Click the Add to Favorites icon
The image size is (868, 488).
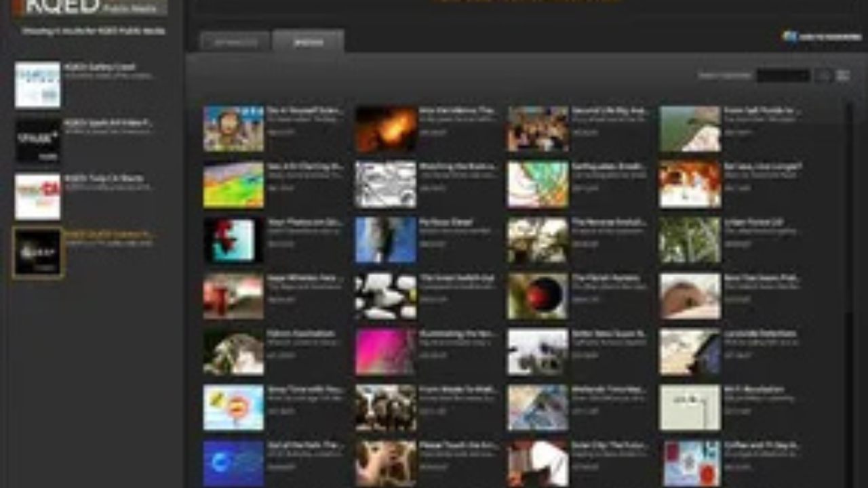[789, 37]
